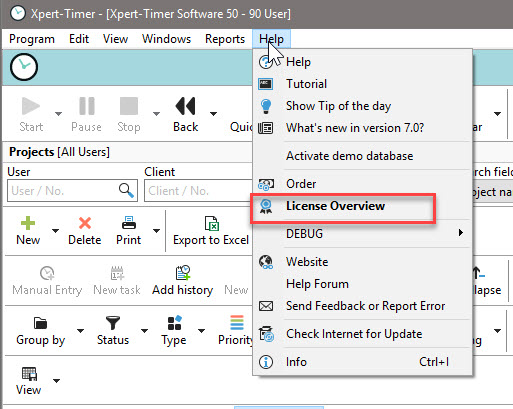Click the Stop timer icon
The width and height of the screenshot is (513, 409).
(x=129, y=106)
